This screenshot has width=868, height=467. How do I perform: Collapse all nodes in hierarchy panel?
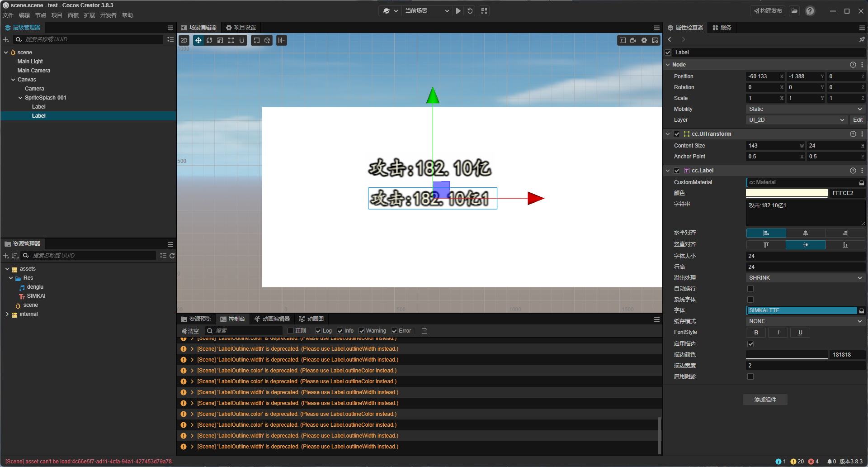click(170, 39)
